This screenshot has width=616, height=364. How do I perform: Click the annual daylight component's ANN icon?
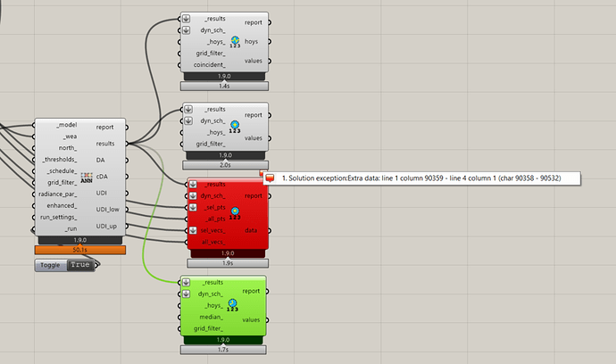pos(87,176)
